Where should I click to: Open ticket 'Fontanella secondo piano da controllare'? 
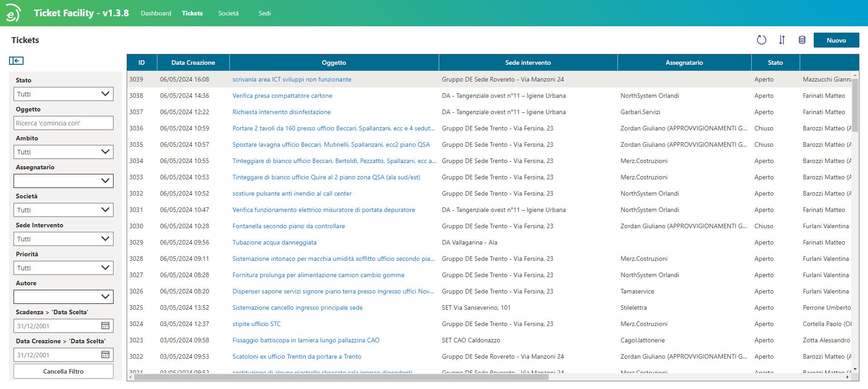289,226
